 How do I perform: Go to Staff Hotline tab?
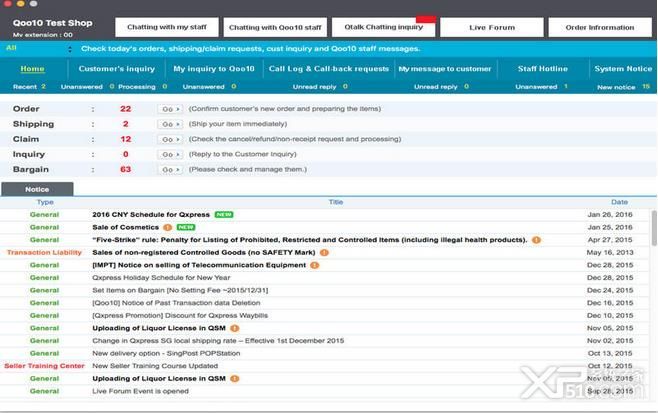[x=543, y=69]
